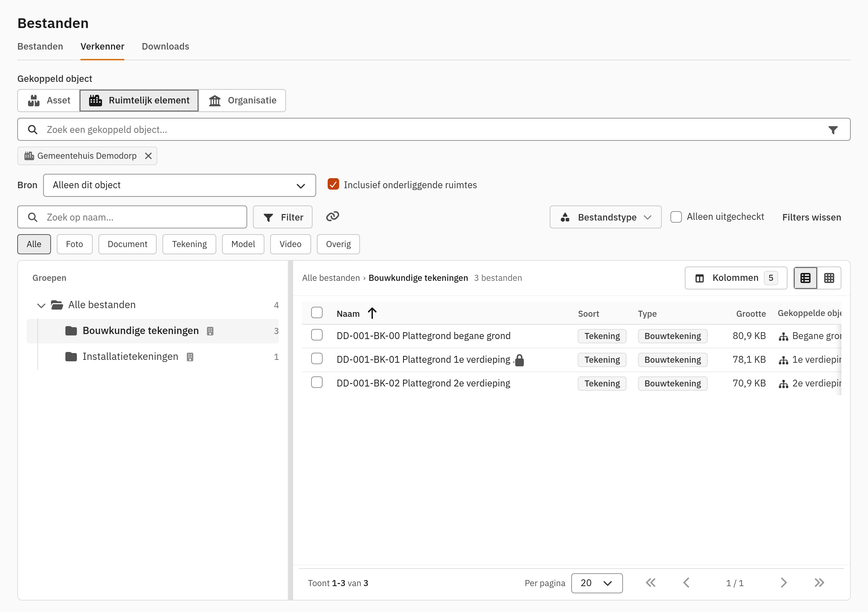Image resolution: width=868 pixels, height=612 pixels.
Task: Select Organisatie as linked object type
Action: 243,101
